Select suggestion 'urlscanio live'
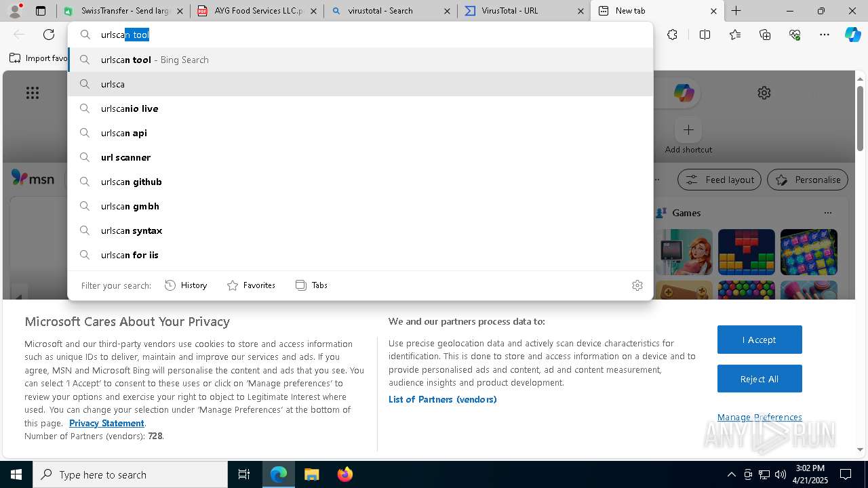The image size is (868, 488). click(x=360, y=108)
